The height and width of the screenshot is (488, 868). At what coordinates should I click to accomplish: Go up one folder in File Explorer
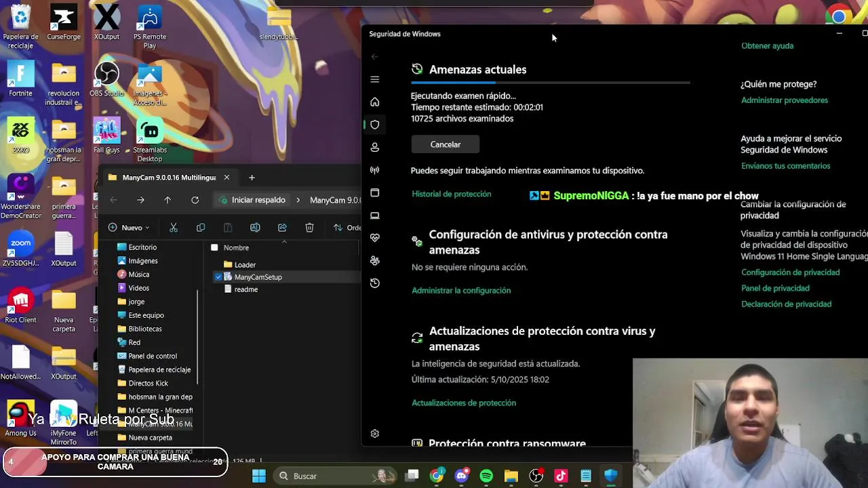point(167,200)
